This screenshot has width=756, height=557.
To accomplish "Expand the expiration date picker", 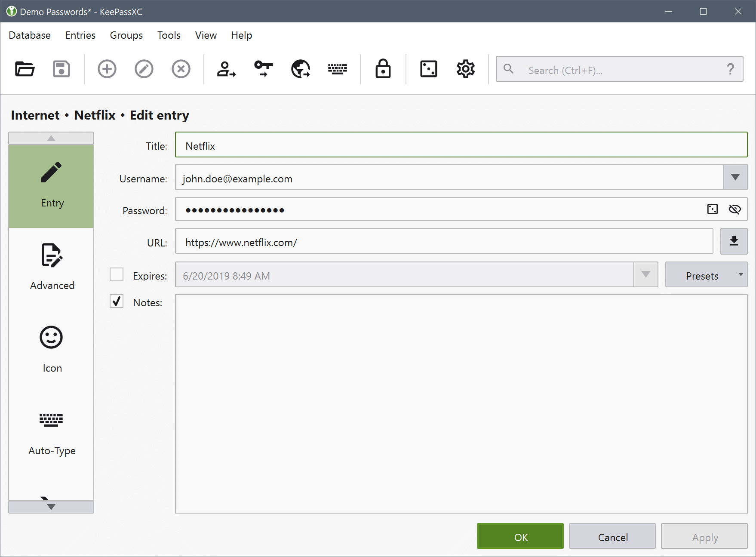I will [645, 275].
